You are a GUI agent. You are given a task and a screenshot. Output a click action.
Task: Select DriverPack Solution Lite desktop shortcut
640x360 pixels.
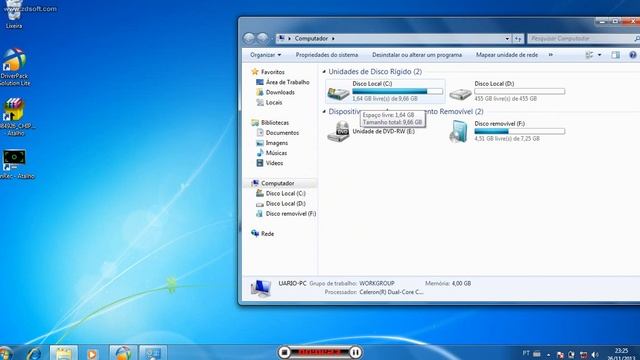coord(15,67)
